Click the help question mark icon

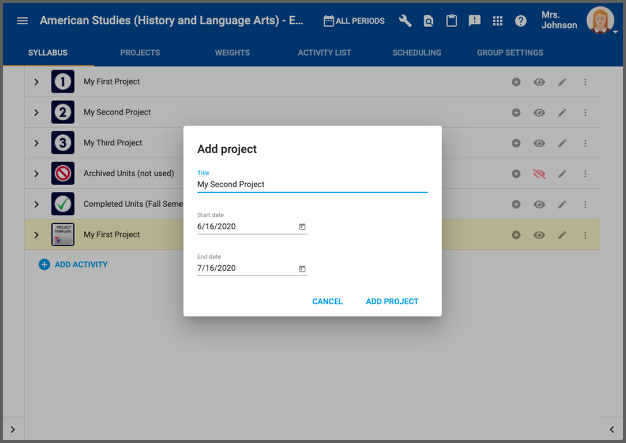521,21
